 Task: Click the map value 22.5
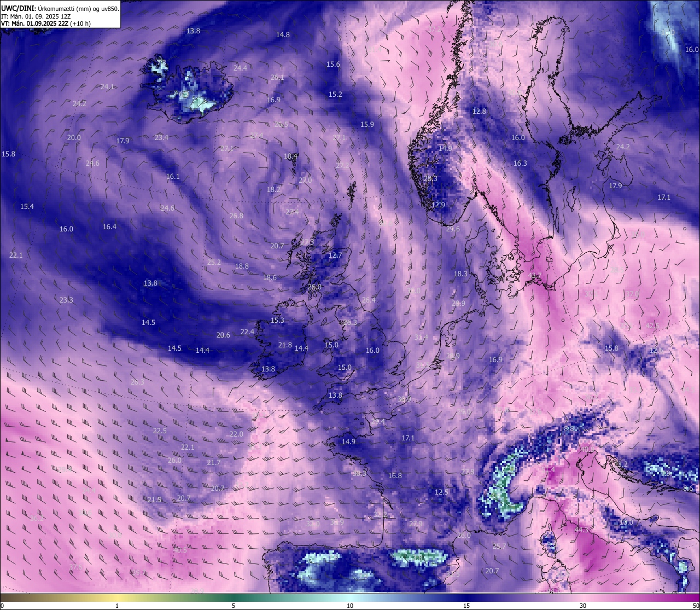coord(160,431)
